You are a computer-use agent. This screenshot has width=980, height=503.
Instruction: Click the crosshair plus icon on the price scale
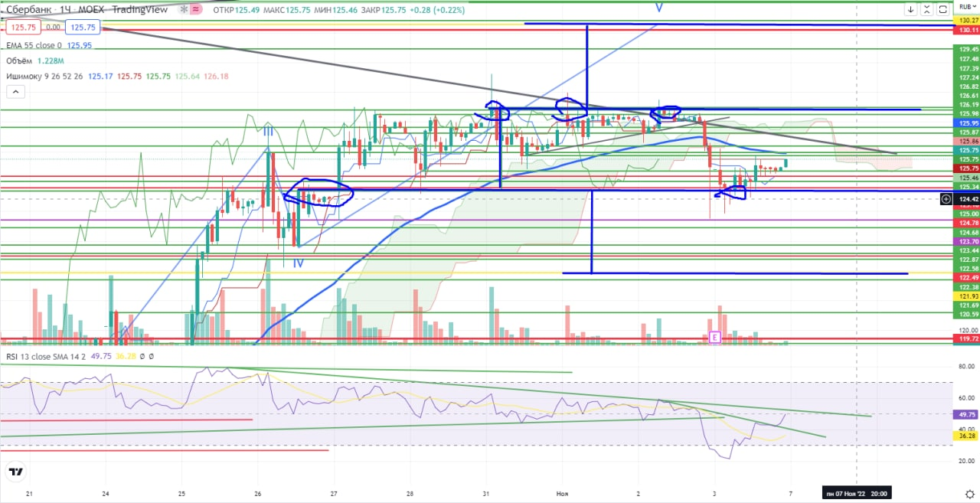click(946, 199)
